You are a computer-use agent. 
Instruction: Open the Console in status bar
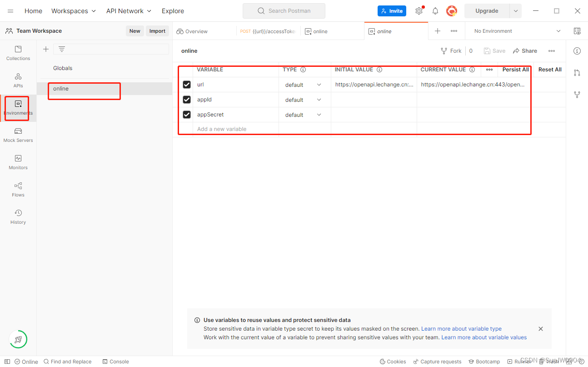click(115, 362)
